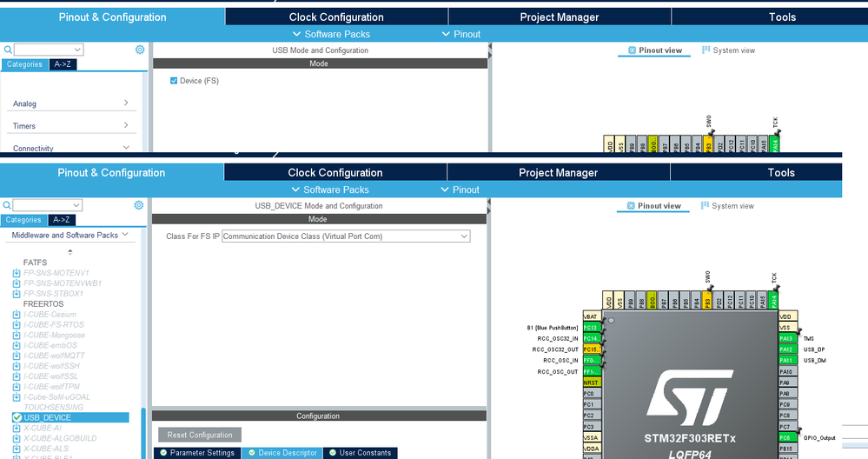Show Pinout view in USB_DEVICE window
The width and height of the screenshot is (868, 459).
point(653,206)
